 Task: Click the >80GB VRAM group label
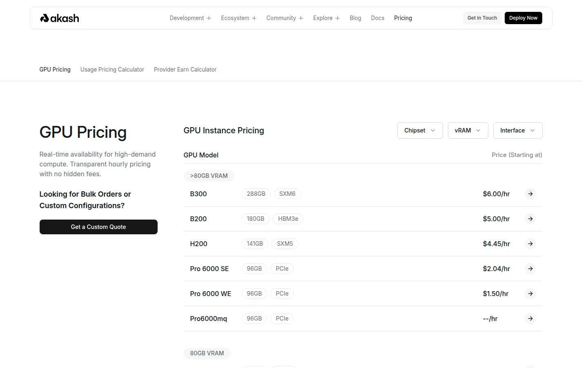209,176
